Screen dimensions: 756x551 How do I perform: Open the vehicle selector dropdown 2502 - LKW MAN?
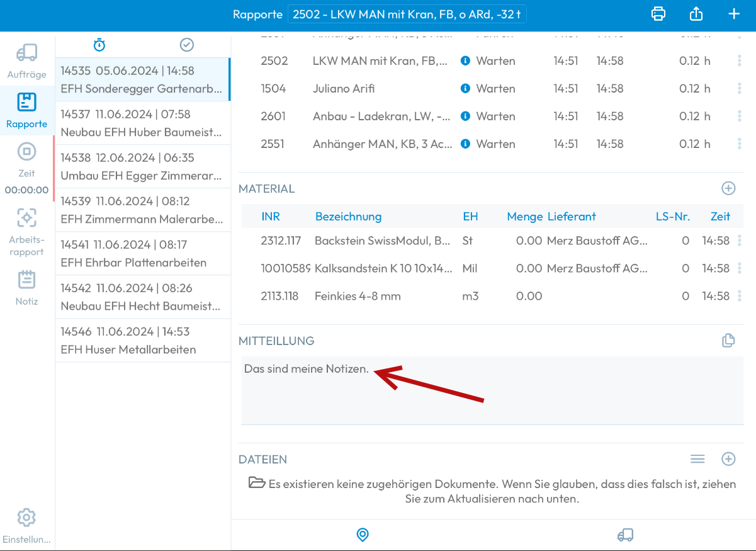click(x=407, y=14)
